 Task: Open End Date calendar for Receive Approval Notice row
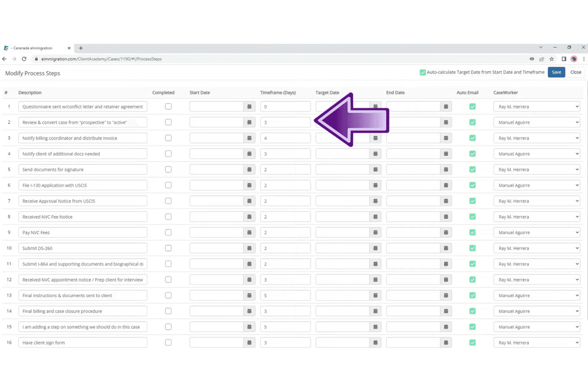click(446, 201)
